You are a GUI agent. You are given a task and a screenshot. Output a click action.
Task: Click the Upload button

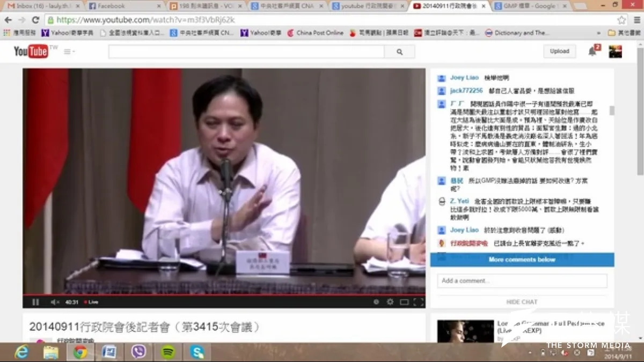pos(559,51)
